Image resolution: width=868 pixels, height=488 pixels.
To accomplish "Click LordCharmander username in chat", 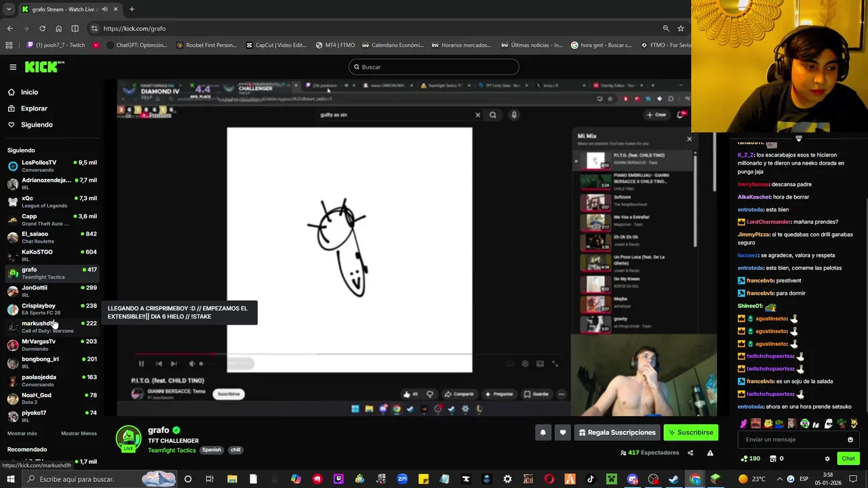I will [769, 222].
